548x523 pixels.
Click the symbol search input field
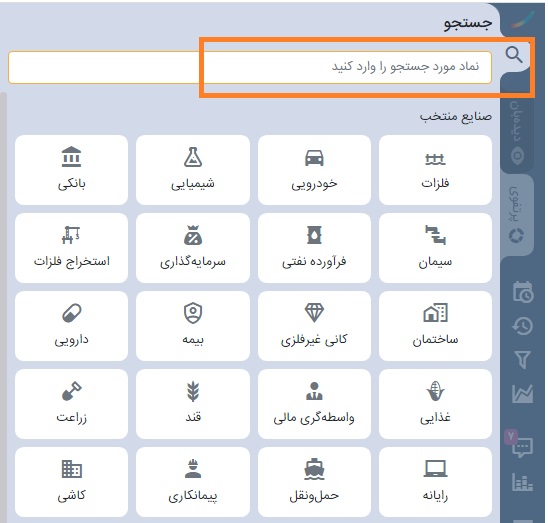250,67
